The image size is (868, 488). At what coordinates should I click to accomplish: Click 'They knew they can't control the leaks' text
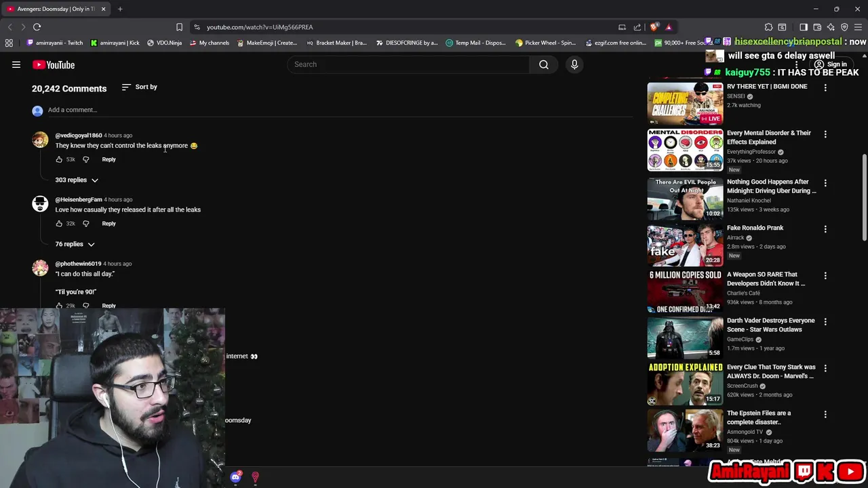point(108,146)
